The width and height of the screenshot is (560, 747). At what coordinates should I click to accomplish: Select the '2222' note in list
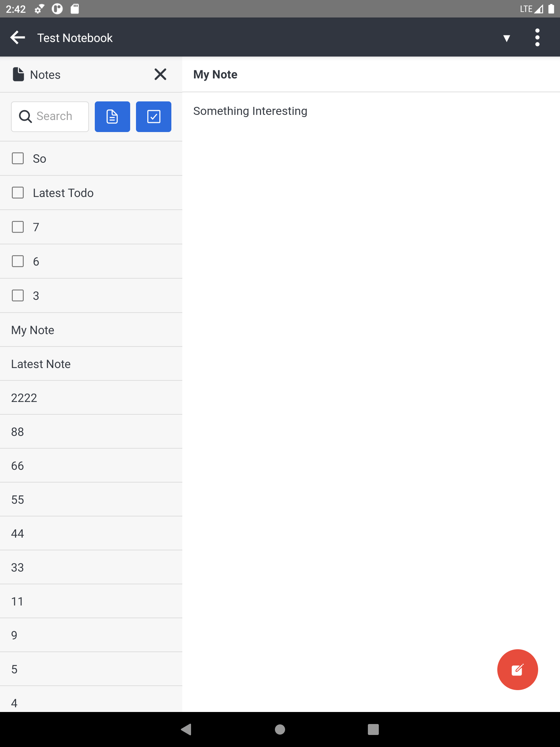pyautogui.click(x=24, y=398)
